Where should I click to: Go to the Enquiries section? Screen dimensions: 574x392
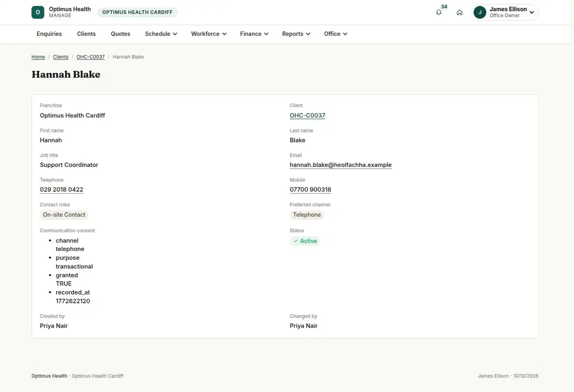click(49, 34)
